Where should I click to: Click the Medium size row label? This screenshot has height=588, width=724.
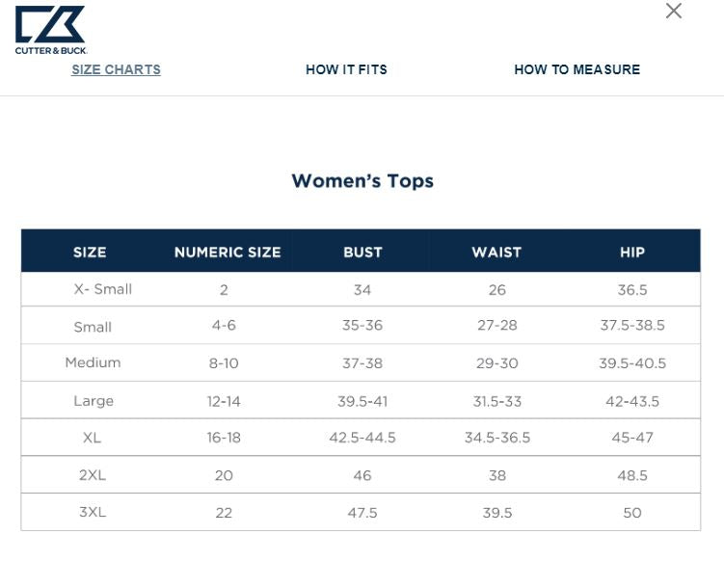93,363
